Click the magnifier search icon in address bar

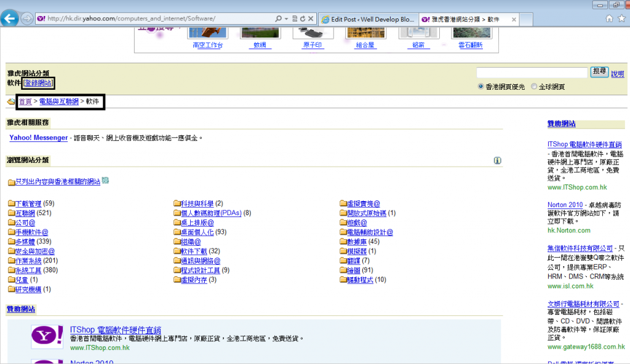tap(278, 18)
